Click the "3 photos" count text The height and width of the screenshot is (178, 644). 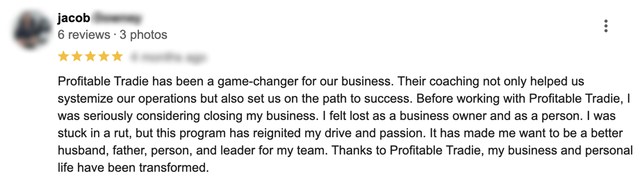pos(143,35)
